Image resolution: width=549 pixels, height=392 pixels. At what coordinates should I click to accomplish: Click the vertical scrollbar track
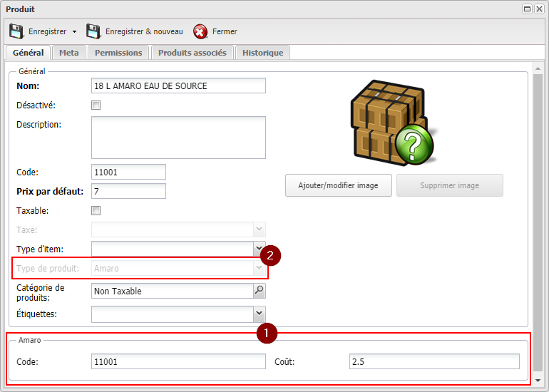click(x=538, y=222)
